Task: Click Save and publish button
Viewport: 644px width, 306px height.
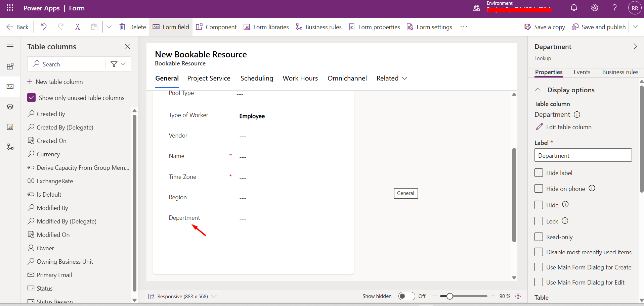Action: (599, 27)
